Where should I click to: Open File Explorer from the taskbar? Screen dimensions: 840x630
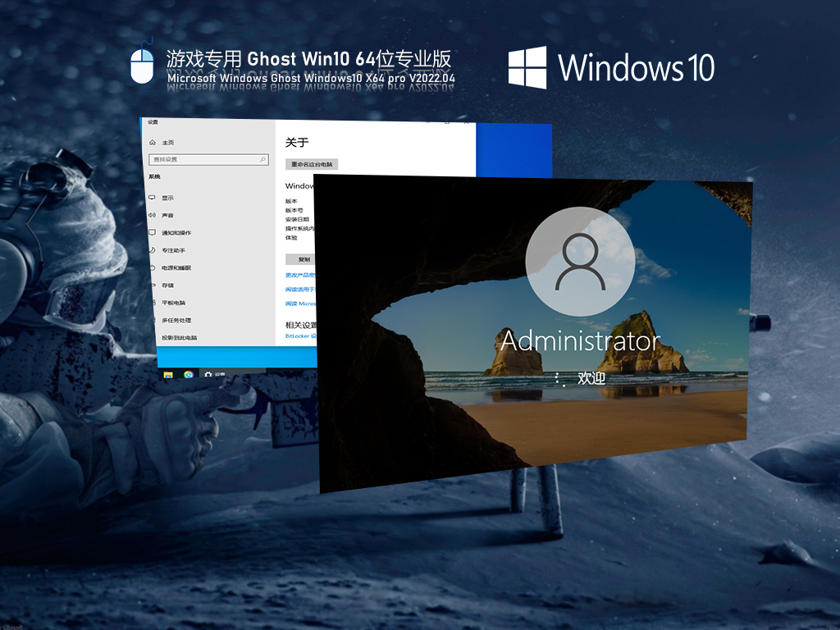[x=169, y=375]
